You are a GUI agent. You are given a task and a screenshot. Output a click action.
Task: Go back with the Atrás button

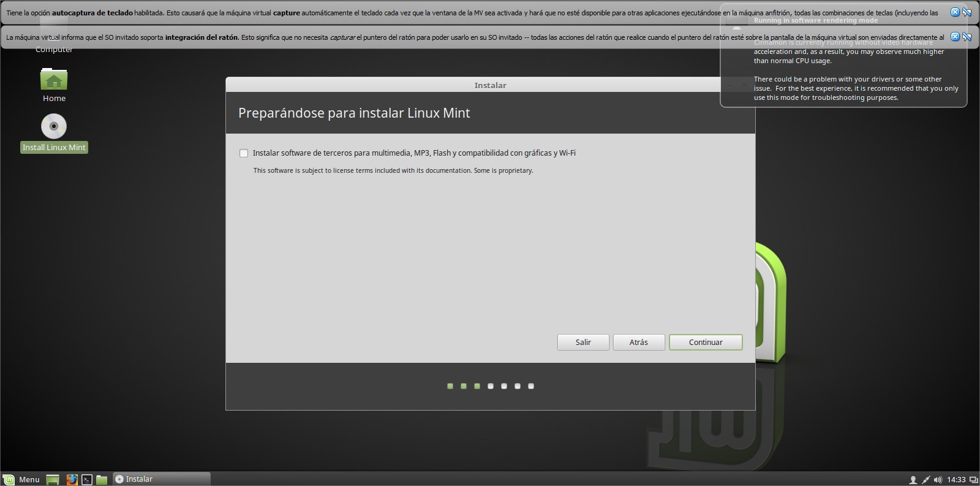pyautogui.click(x=639, y=342)
